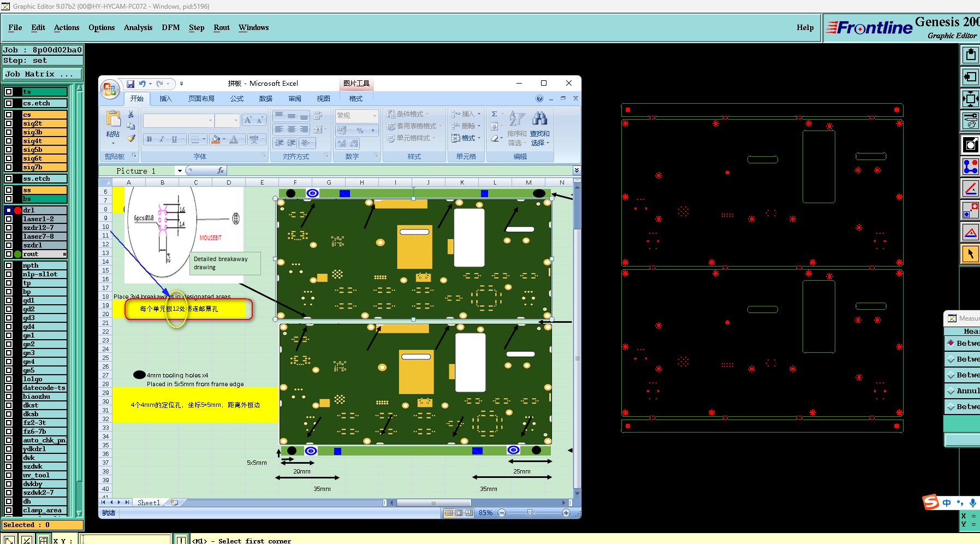Image resolution: width=980 pixels, height=544 pixels.
Task: Save the Excel workbook via quick toolbar
Action: [130, 84]
